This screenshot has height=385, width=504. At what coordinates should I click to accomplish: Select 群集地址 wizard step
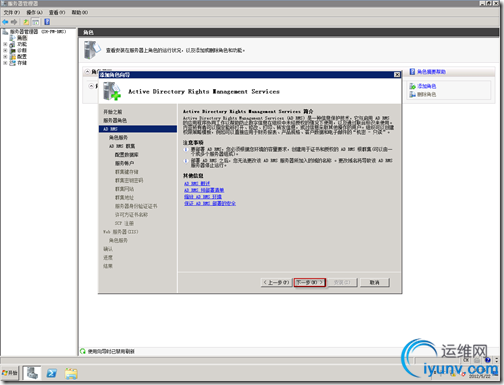click(x=124, y=198)
